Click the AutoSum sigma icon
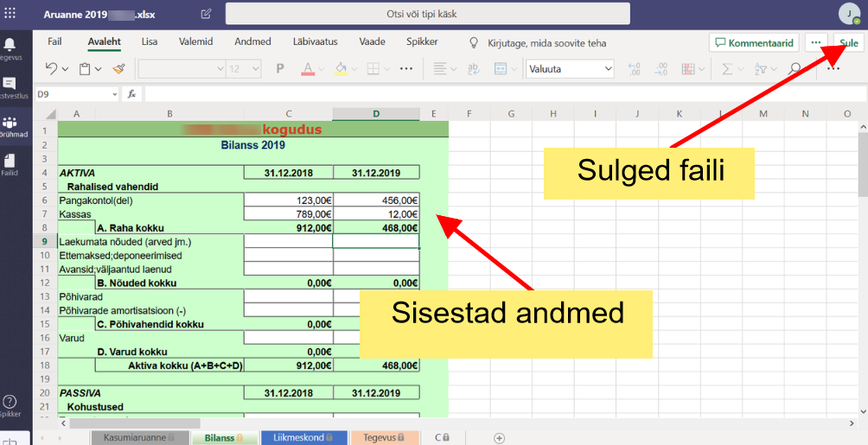 click(727, 69)
